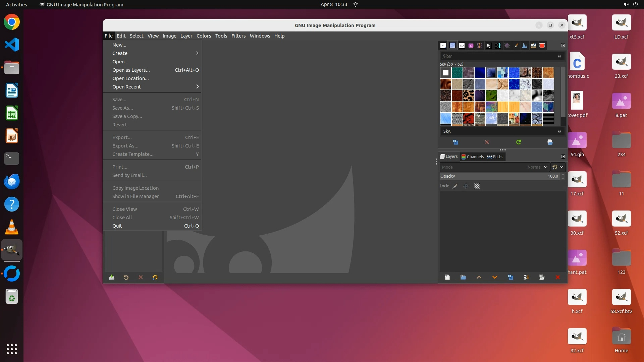The height and width of the screenshot is (362, 644).
Task: Choose Quit from the File menu
Action: [117, 226]
